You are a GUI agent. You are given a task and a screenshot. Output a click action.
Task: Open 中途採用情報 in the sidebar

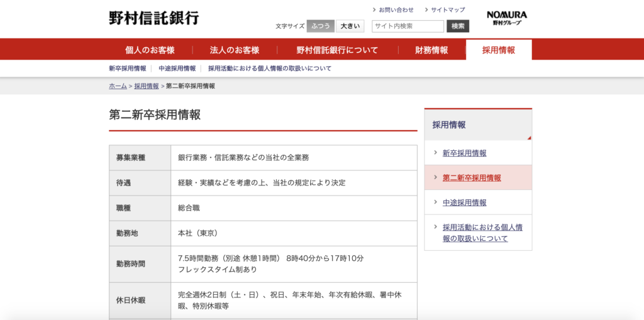coord(465,202)
